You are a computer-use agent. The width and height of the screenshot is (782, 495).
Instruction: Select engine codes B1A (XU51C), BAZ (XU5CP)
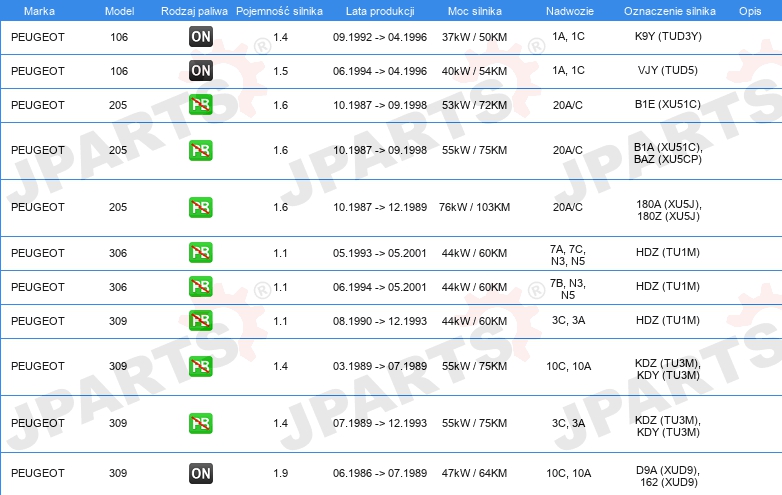668,153
